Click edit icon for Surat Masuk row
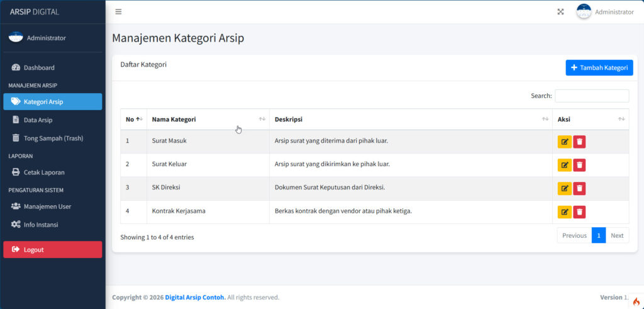The height and width of the screenshot is (309, 644). click(564, 142)
